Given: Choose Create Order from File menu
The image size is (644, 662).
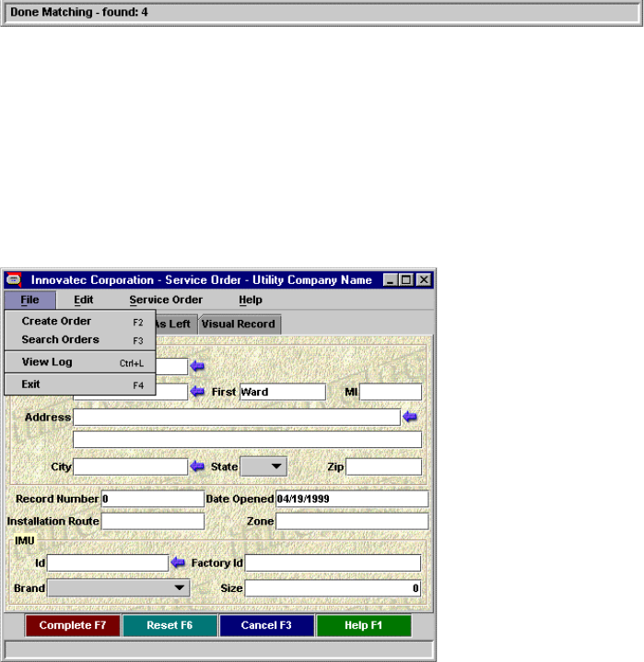Looking at the screenshot, I should pyautogui.click(x=80, y=321).
